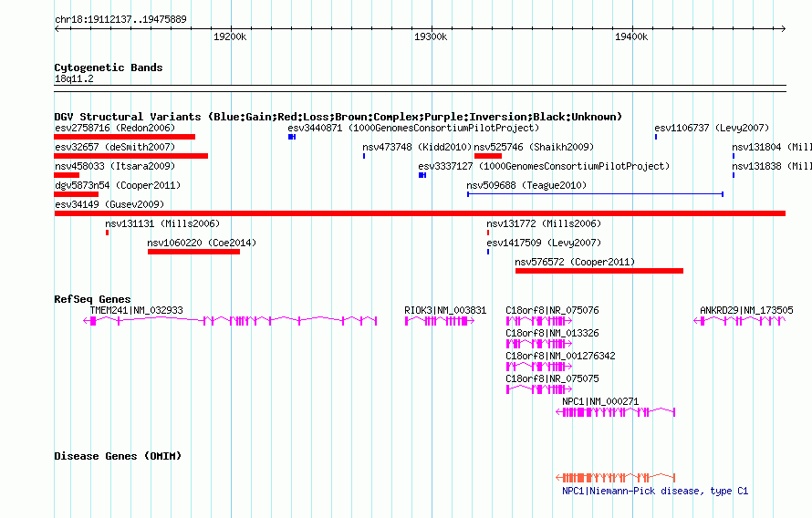The height and width of the screenshot is (518, 812).
Task: Select the nsv525746 (Shaikh2009) red bar
Action: [488, 156]
